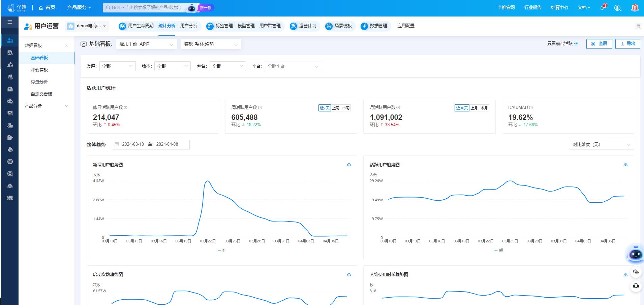Image resolution: width=644 pixels, height=305 pixels.
Task: Collapse the sidebar with the hamburger icon
Action: [10, 22]
